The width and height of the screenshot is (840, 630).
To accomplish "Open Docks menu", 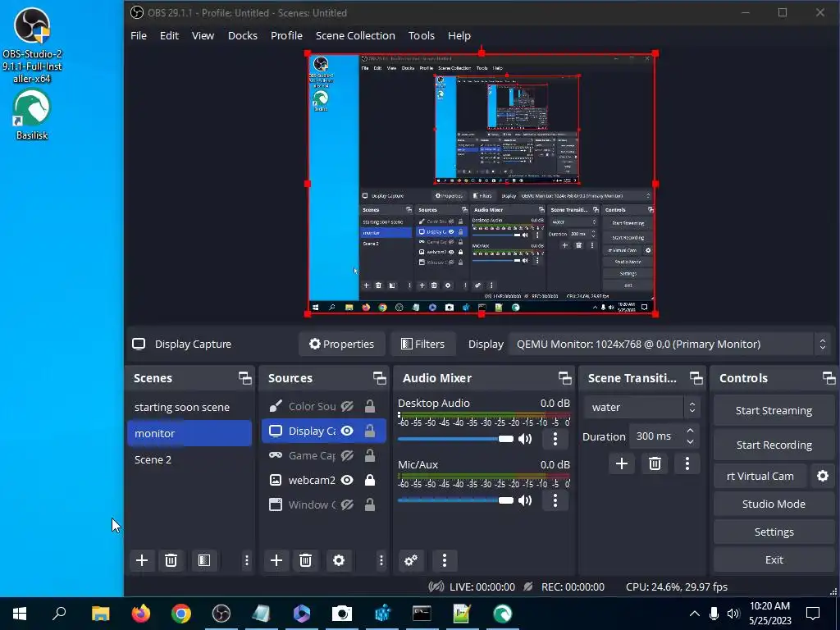I will point(243,35).
